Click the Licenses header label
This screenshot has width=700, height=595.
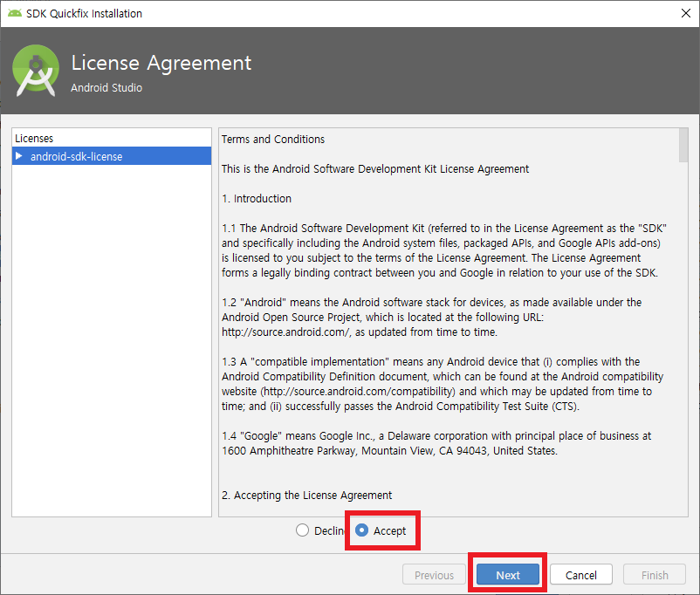(x=34, y=139)
